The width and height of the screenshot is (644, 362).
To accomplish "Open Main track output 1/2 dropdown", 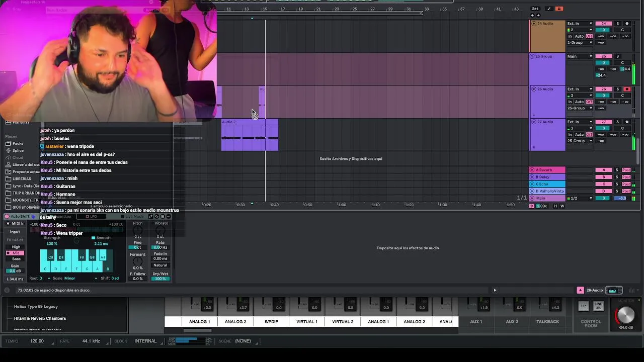I will [580, 198].
